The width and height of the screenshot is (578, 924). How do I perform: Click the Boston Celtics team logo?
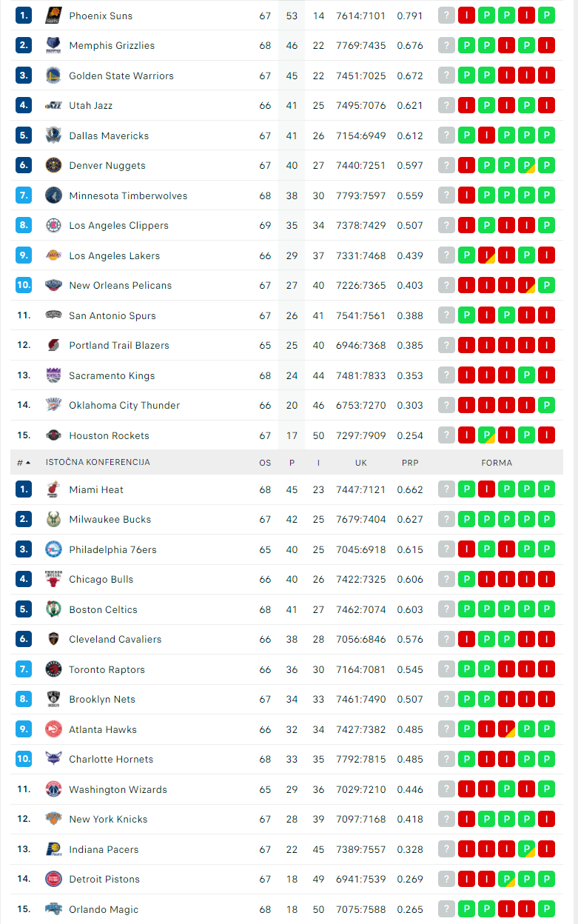pos(53,609)
